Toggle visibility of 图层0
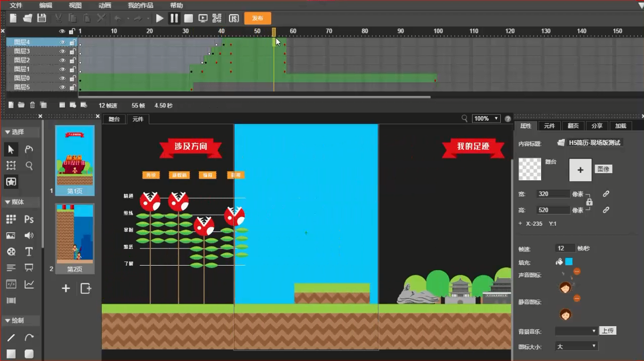 tap(63, 78)
